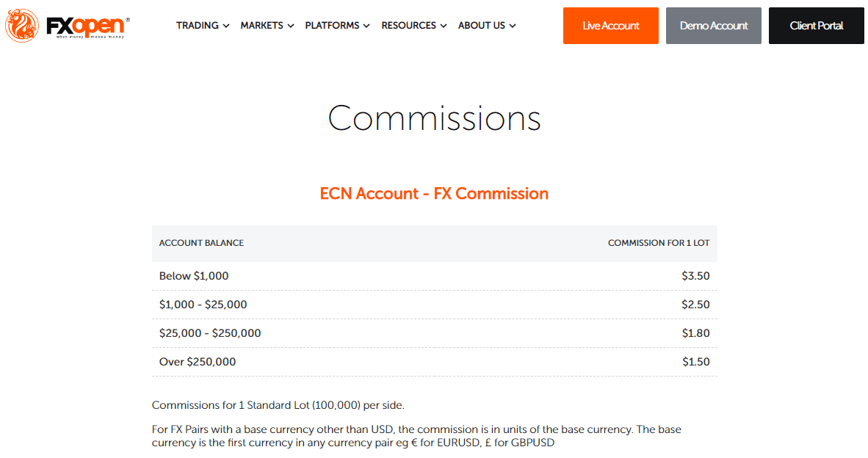Viewport: 868px width, 458px height.
Task: Select the COMMISSION FOR 1 LOT header
Action: point(659,243)
